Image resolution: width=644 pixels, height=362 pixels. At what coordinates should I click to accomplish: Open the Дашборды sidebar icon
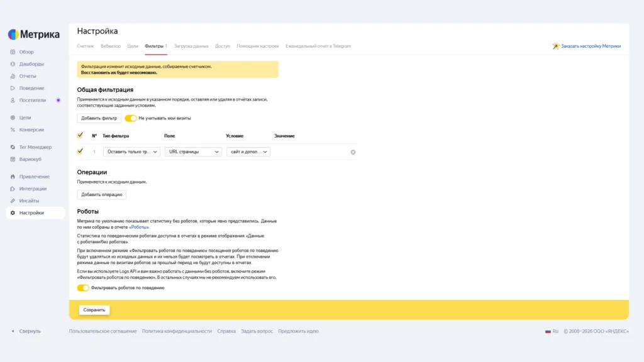click(13, 64)
